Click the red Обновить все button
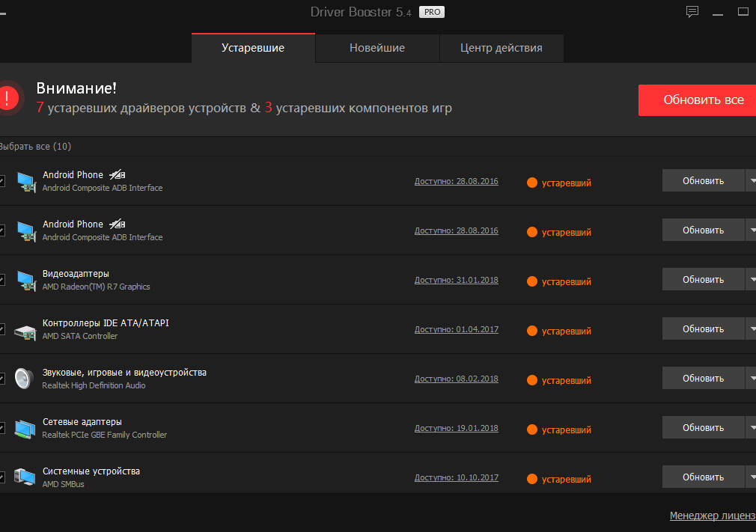756x532 pixels. tap(697, 100)
